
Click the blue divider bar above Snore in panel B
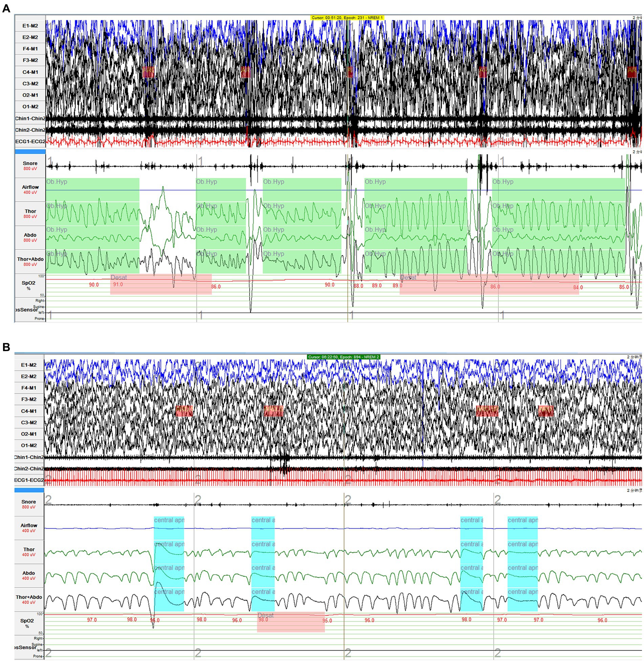(x=29, y=490)
